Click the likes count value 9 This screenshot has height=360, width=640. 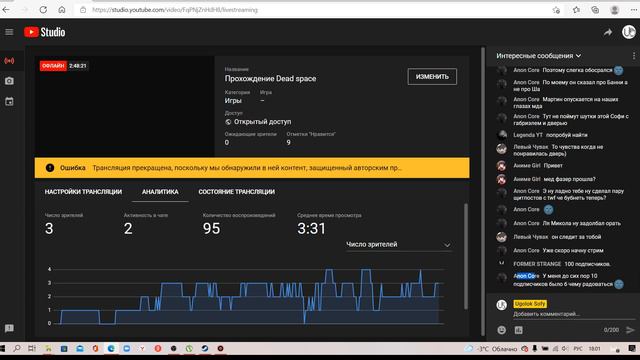pos(289,142)
